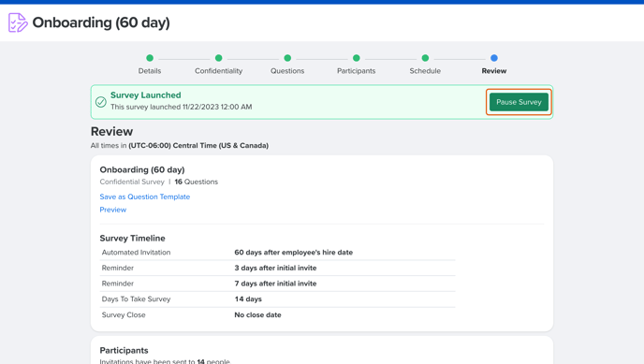Click launch date text 11/22/2023 12:00 AM

point(217,107)
